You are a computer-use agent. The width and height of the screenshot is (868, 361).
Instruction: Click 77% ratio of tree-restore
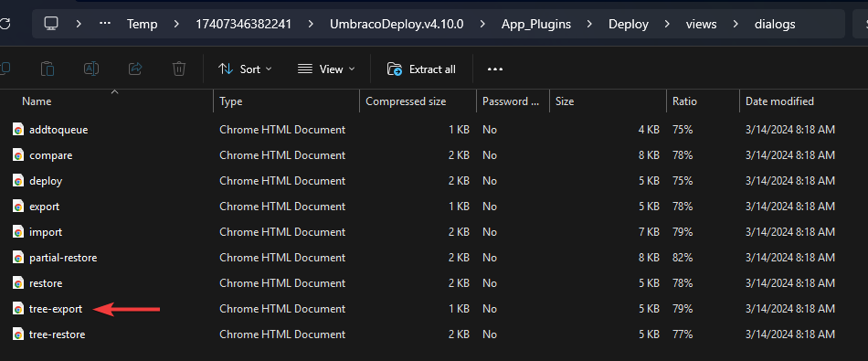(x=683, y=334)
